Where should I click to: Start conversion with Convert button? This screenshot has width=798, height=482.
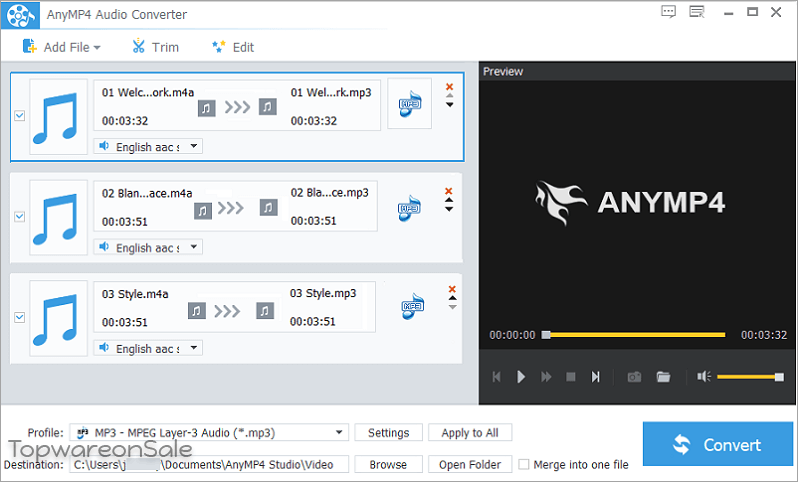(718, 444)
